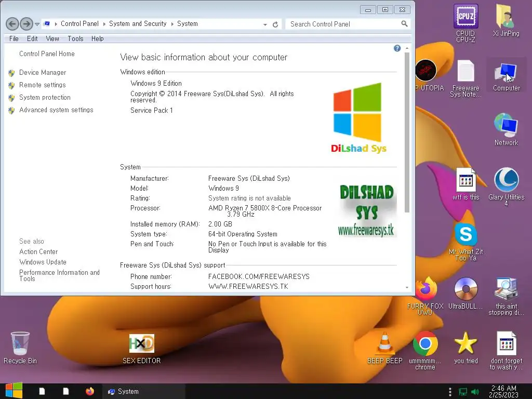Open the View menu
This screenshot has height=399, width=532.
52,38
